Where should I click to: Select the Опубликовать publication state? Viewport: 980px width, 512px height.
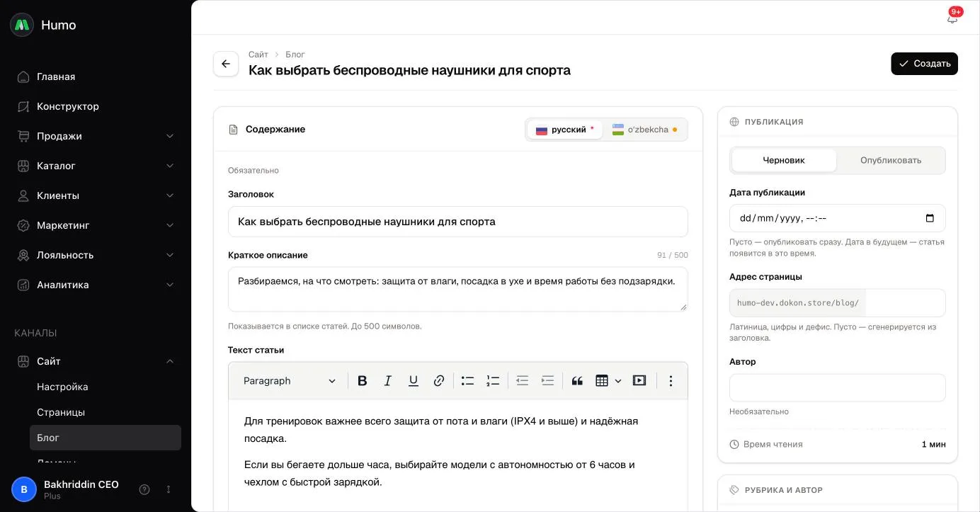[891, 160]
